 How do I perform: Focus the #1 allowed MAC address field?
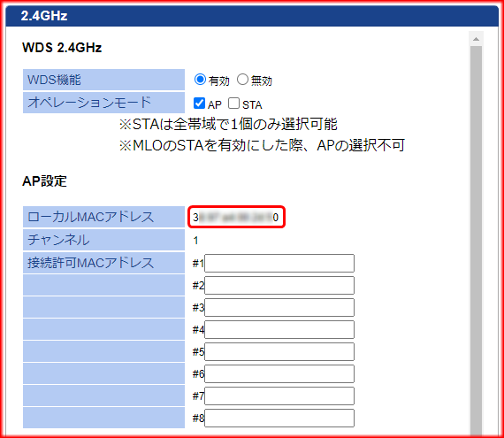coord(279,263)
